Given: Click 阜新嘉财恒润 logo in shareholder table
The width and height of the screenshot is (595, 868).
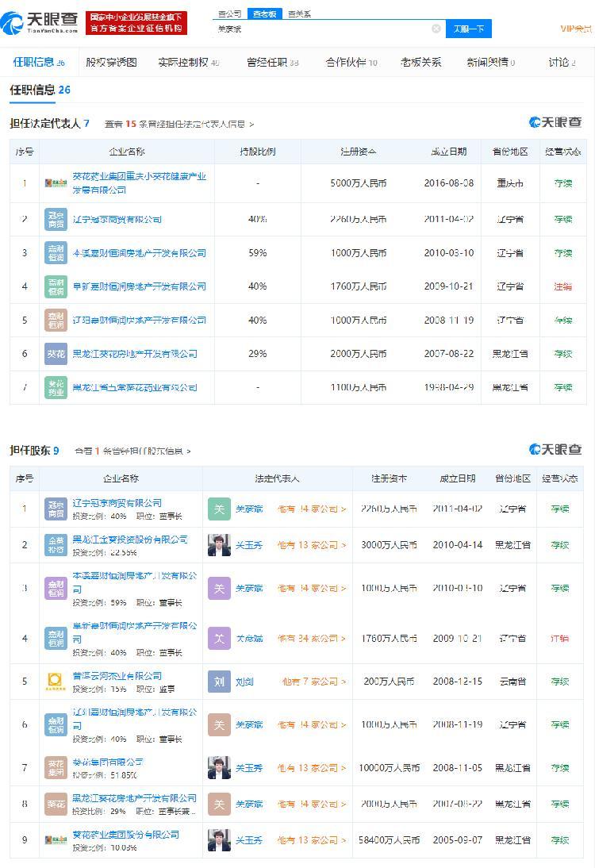Looking at the screenshot, I should [x=56, y=638].
